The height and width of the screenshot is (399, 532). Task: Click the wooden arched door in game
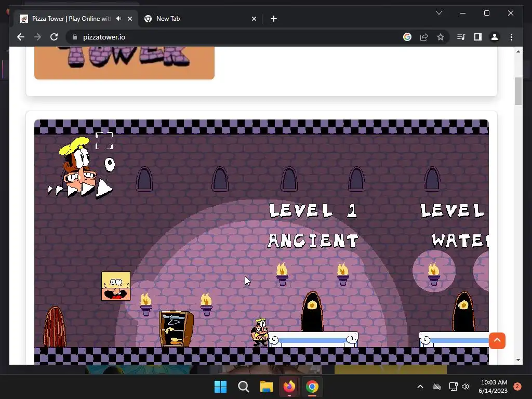[55, 326]
